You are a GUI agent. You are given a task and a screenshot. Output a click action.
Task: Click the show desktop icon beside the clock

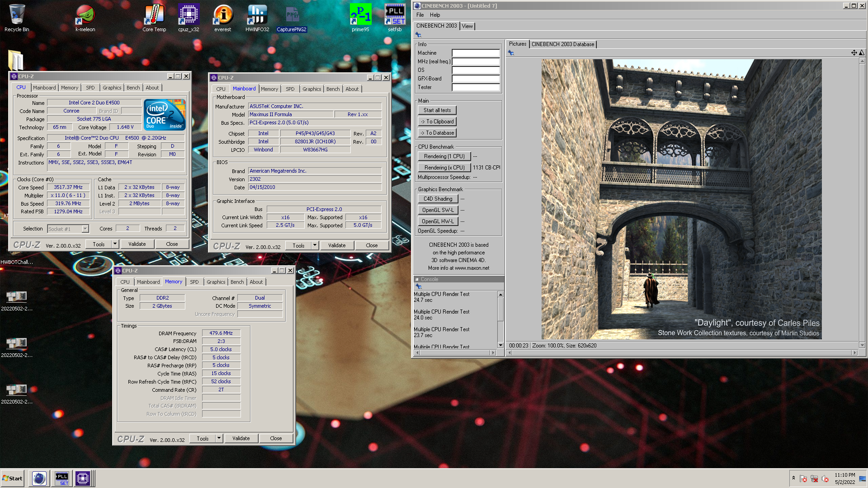pyautogui.click(x=863, y=479)
